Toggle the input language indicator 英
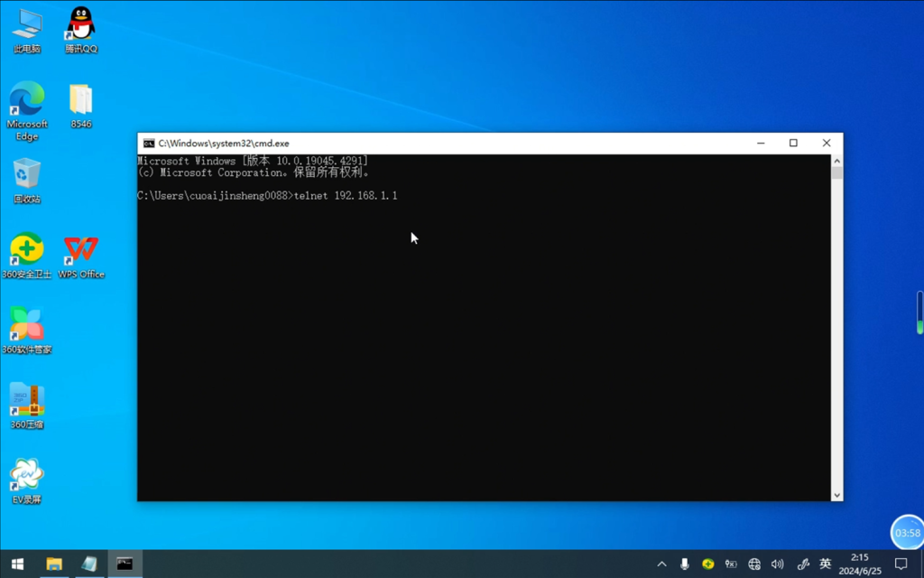Image resolution: width=924 pixels, height=578 pixels. (825, 564)
